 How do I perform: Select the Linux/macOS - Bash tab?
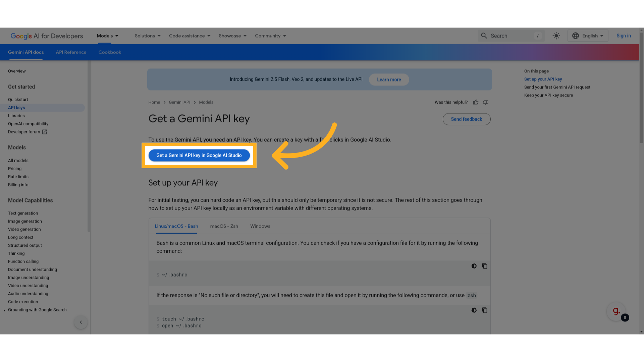176,226
